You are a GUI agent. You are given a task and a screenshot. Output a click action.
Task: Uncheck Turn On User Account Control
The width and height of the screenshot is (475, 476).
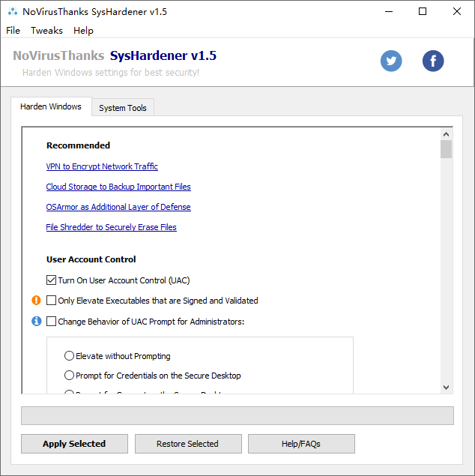(x=52, y=280)
